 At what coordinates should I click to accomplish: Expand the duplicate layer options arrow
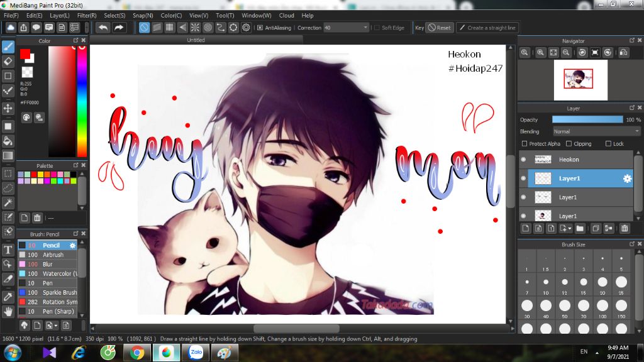[x=570, y=229]
